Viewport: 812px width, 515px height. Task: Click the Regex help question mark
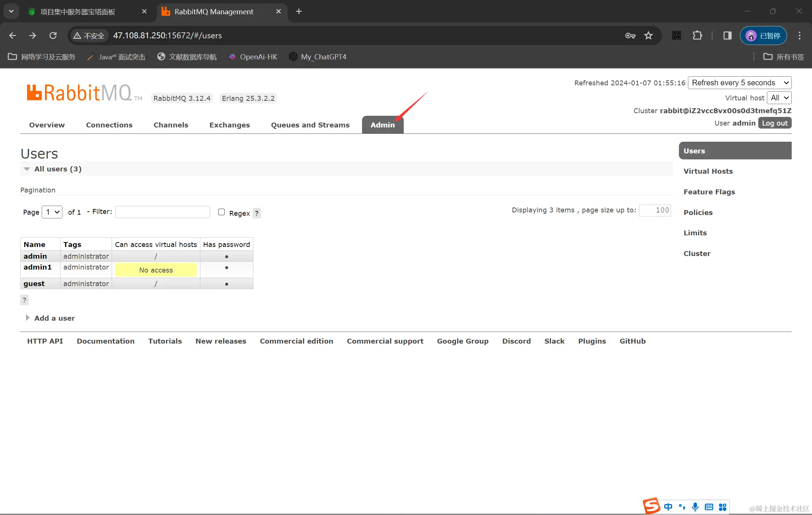coord(257,213)
